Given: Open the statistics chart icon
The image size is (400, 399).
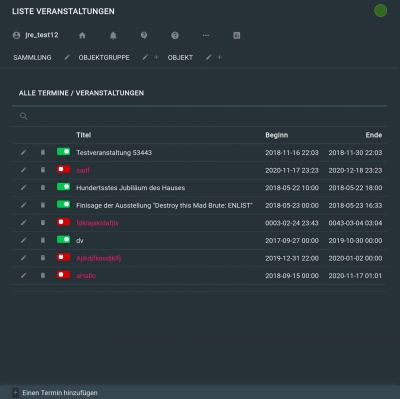Looking at the screenshot, I should [237, 35].
